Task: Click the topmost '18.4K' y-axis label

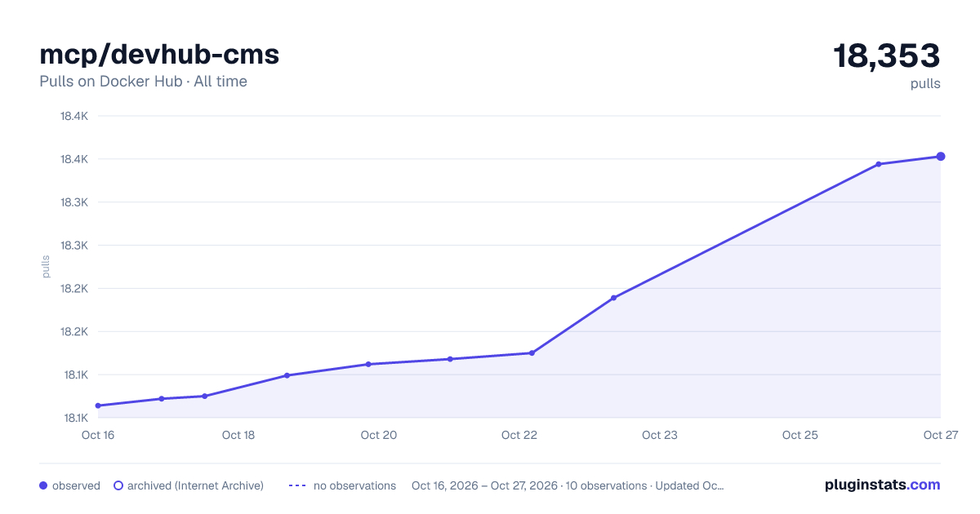Action: 74,116
